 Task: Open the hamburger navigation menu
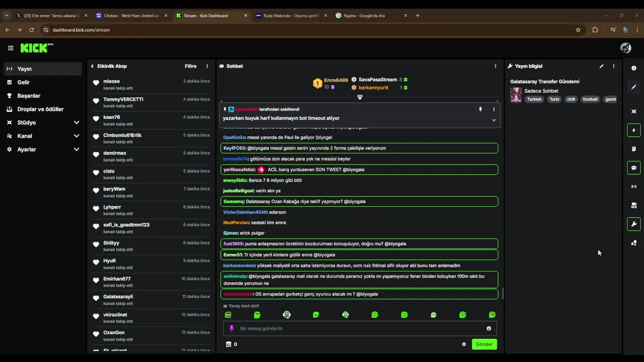11,48
